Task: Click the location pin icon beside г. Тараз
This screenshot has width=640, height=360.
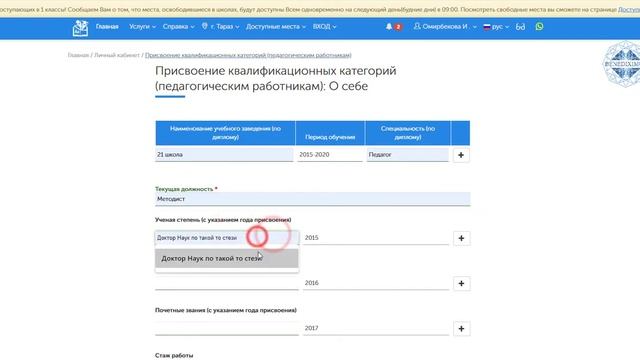Action: 204,26
